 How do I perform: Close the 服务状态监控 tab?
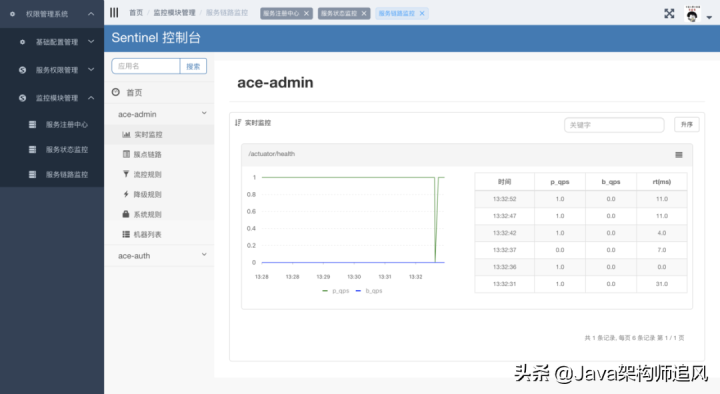tap(364, 13)
